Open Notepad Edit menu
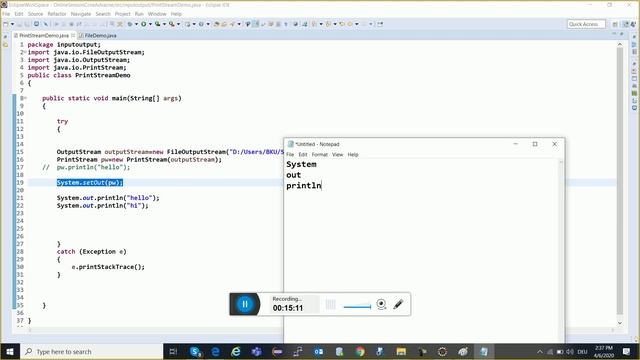This screenshot has width=640, height=360. tap(303, 155)
